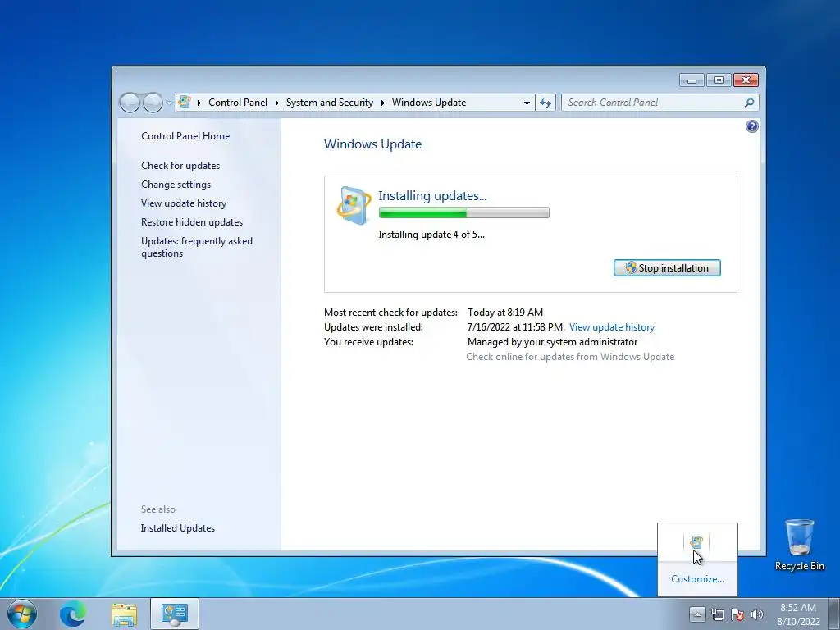Click the 'Installing update 4 of 5...' text
The height and width of the screenshot is (630, 840).
point(431,235)
